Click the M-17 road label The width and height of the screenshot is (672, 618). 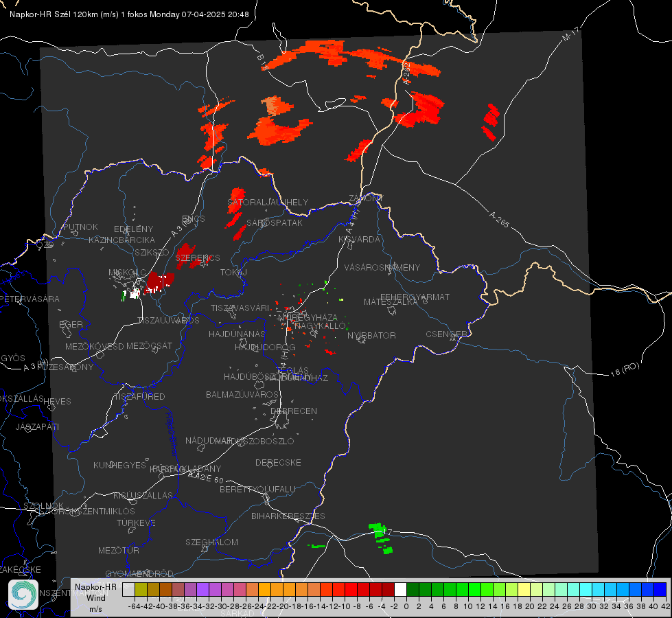[x=571, y=34]
